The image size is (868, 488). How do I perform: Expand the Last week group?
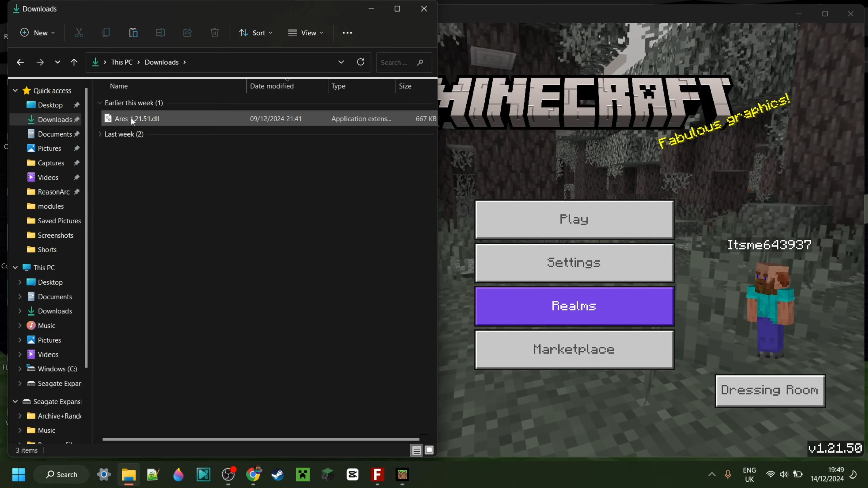coord(100,134)
